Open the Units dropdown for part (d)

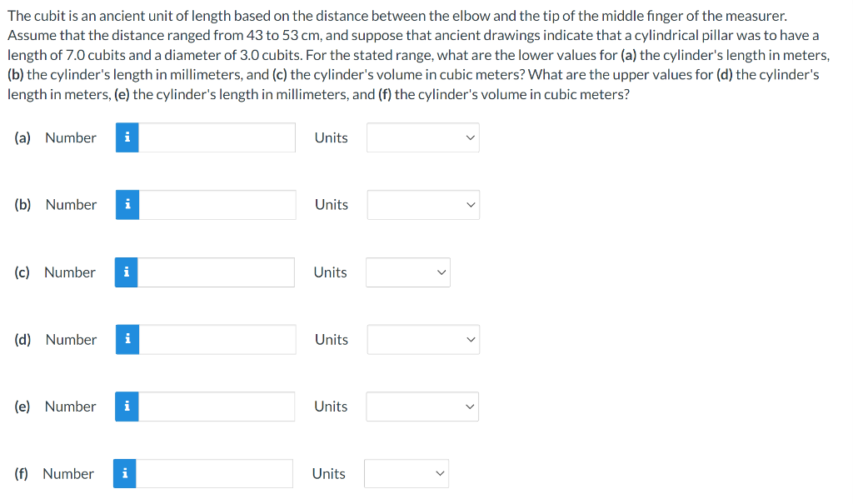pyautogui.click(x=423, y=340)
